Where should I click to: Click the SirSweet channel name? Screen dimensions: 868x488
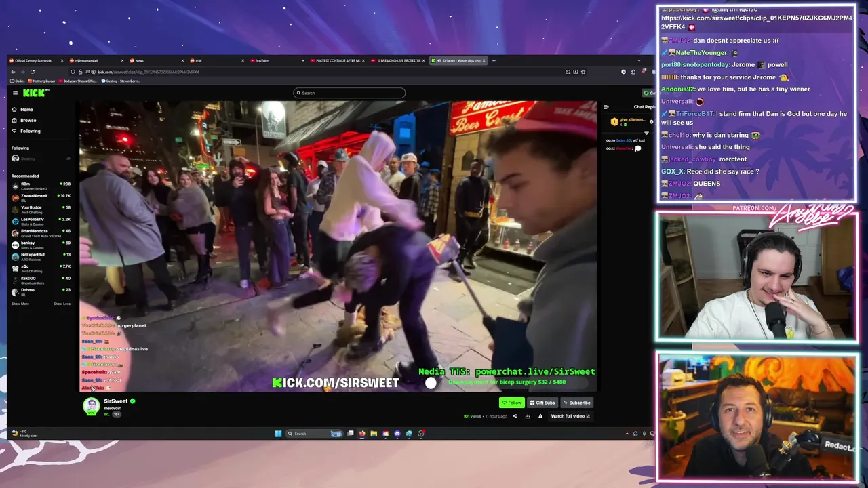[x=116, y=401]
